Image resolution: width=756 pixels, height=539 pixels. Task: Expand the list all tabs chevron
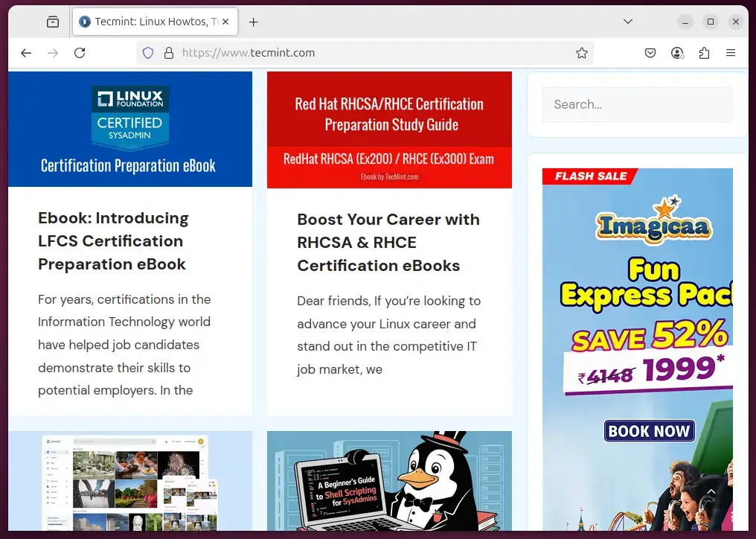[x=628, y=22]
